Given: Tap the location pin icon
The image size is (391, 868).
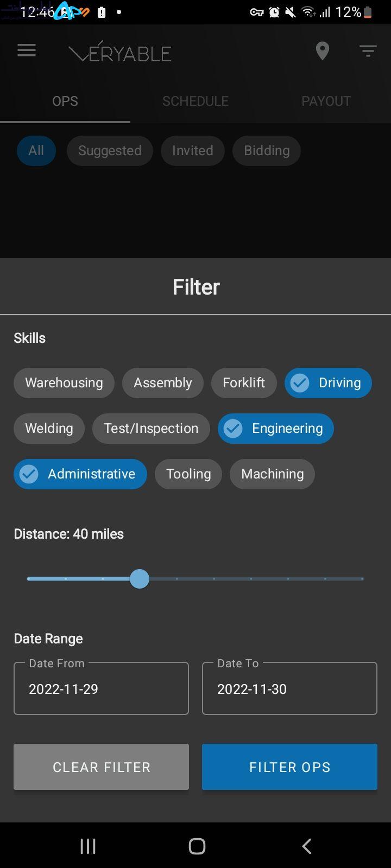Looking at the screenshot, I should point(323,51).
